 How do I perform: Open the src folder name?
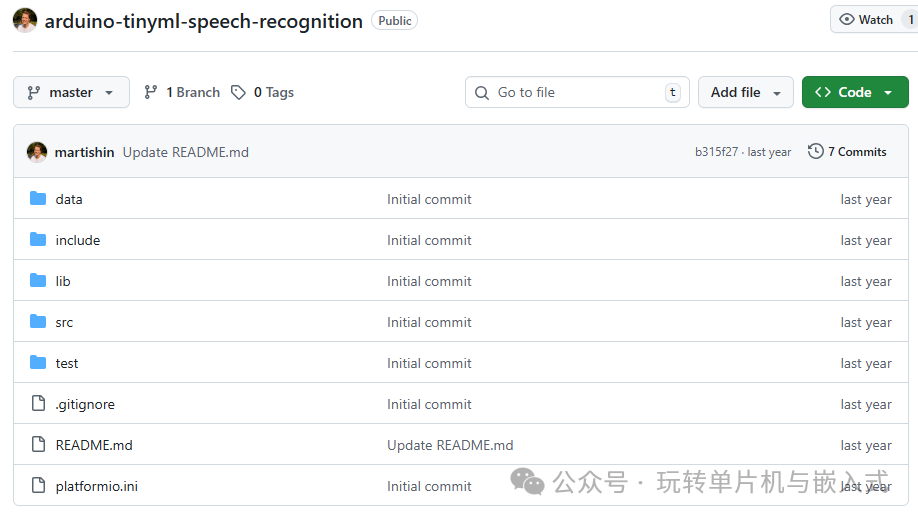64,322
